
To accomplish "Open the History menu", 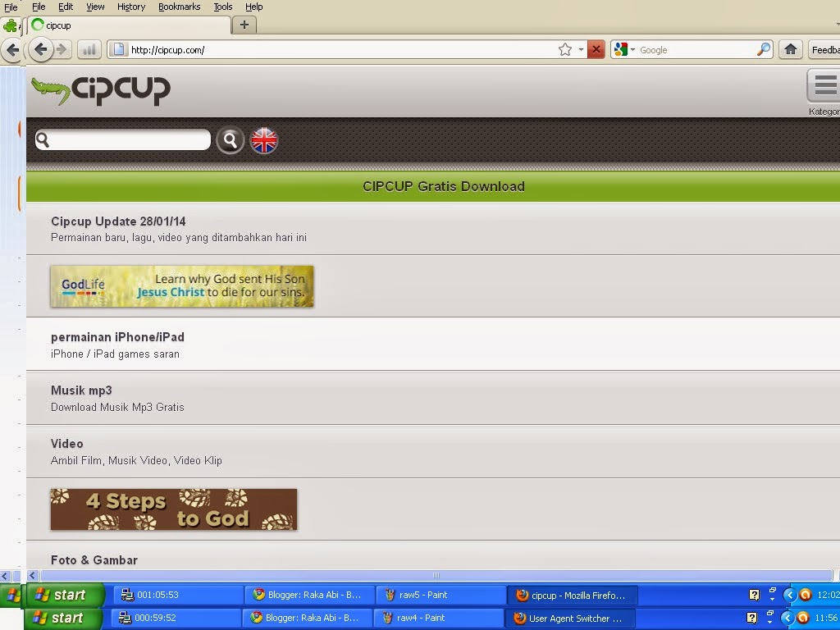I will (x=131, y=7).
